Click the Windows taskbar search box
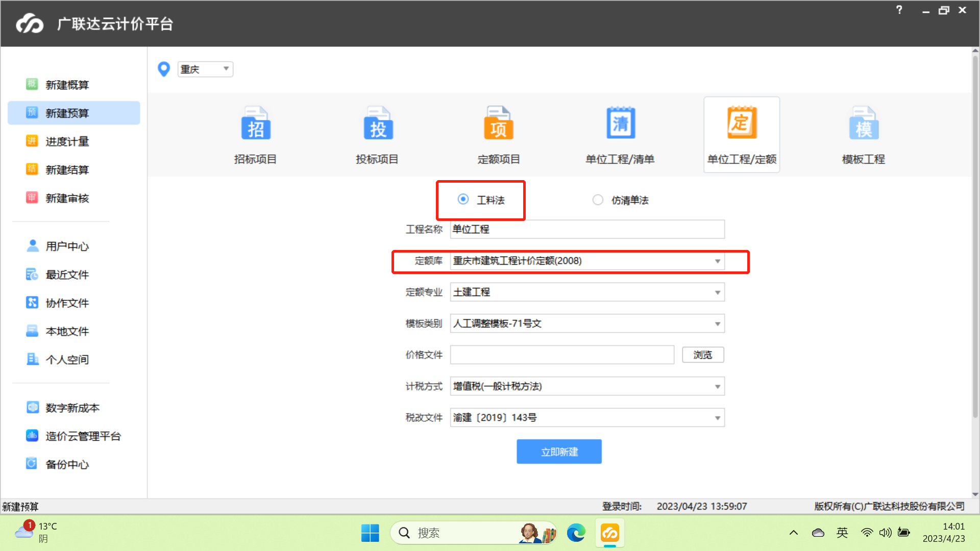 pyautogui.click(x=474, y=533)
